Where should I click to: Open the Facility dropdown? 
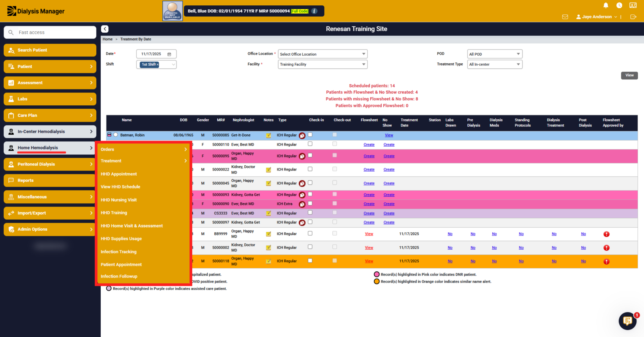[323, 64]
